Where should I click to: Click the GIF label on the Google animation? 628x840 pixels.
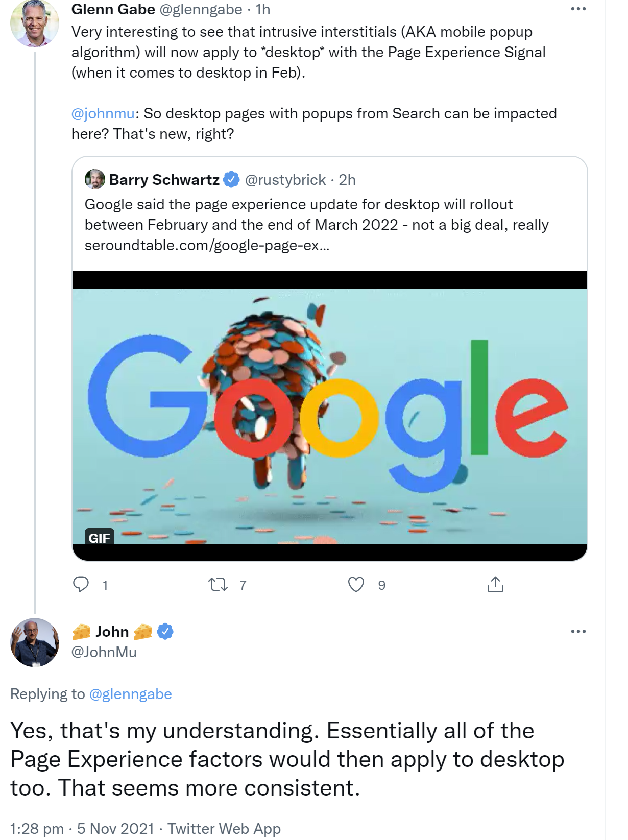point(100,538)
